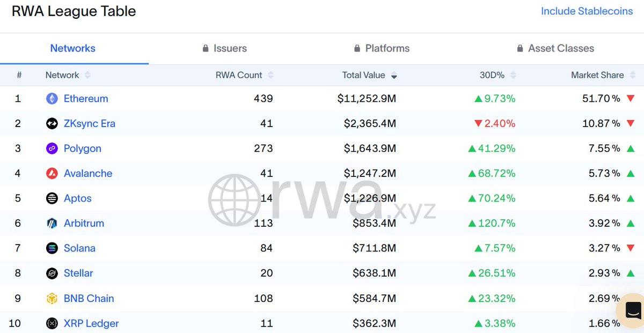The width and height of the screenshot is (644, 333).
Task: Open the Stellar network link
Action: click(x=78, y=273)
